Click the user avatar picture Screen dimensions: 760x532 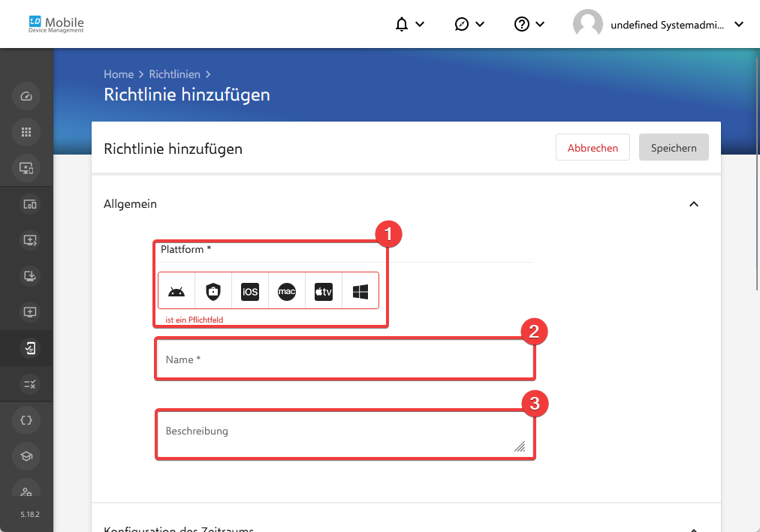click(x=587, y=24)
